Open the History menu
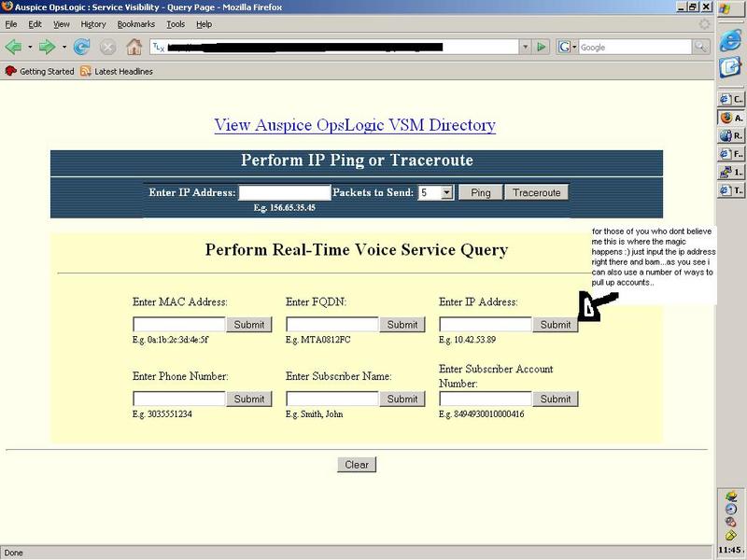The image size is (747, 560). (x=92, y=24)
